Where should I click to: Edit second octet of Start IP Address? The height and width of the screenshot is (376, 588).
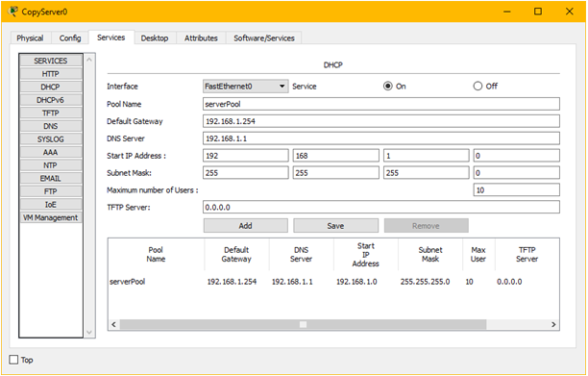pos(336,156)
